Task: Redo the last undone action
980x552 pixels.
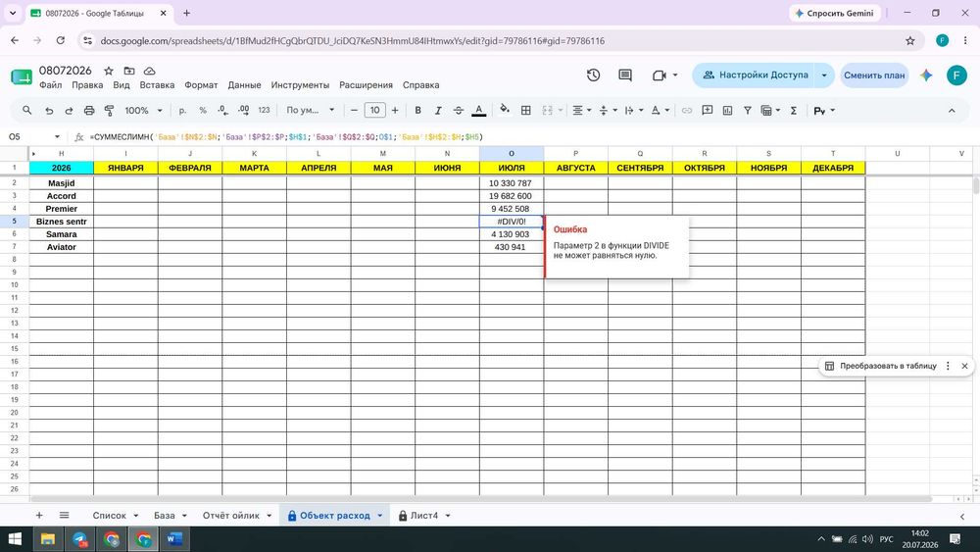Action: point(69,110)
